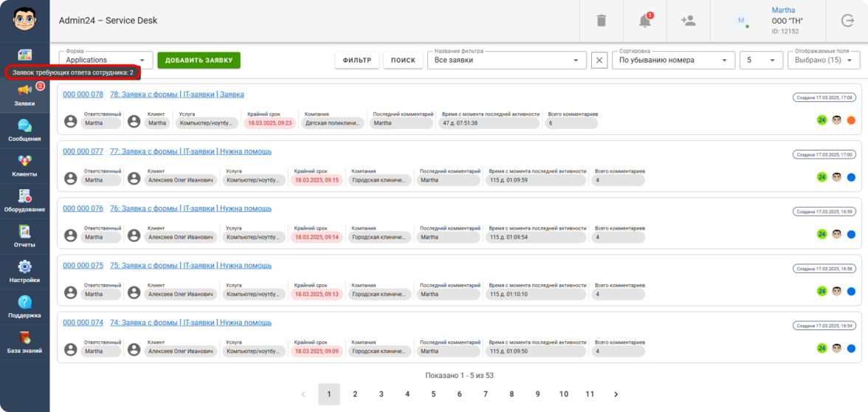Expand the Отображаемые поля dropdown
Viewport: 868px width, 412px height.
pos(823,61)
